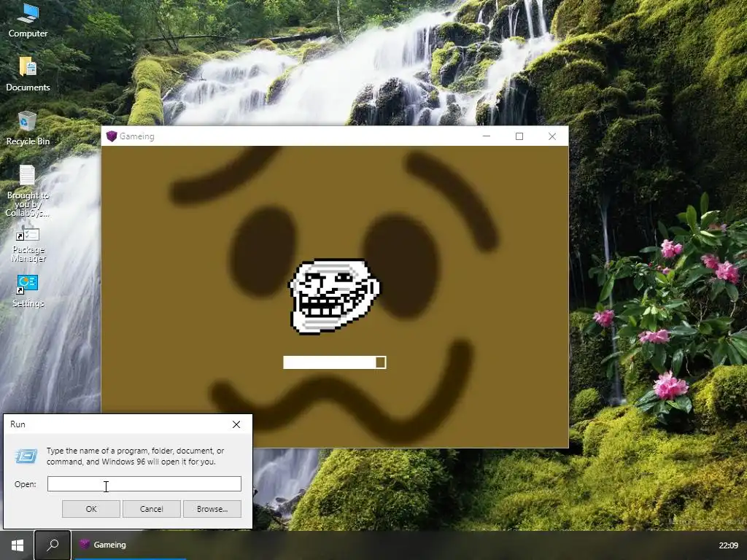
Task: Click the Windows Start button
Action: (18, 545)
